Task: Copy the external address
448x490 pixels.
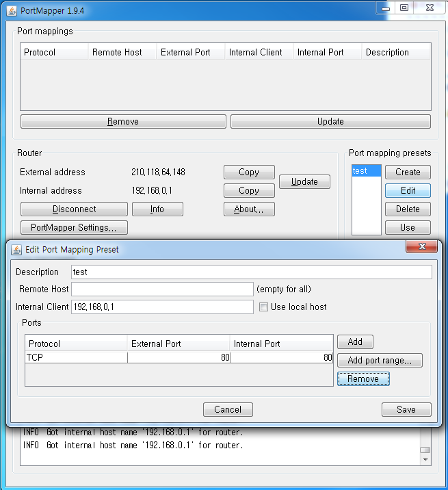Action: (x=249, y=172)
